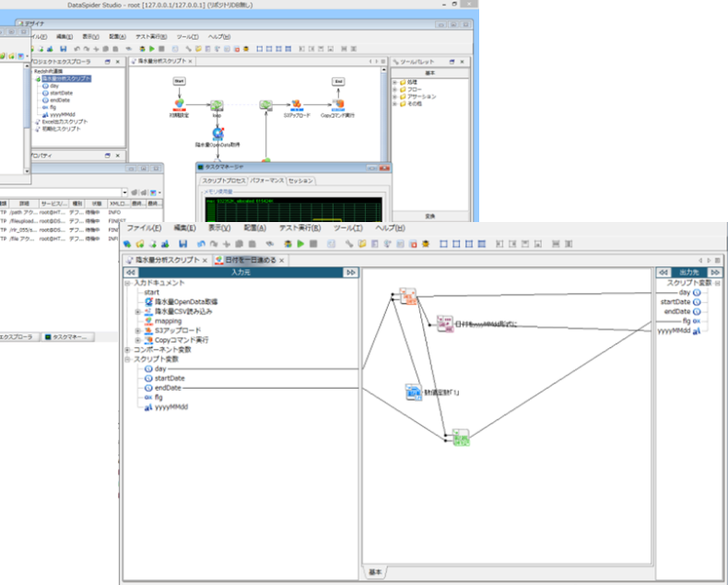This screenshot has height=585, width=728.
Task: Click the right double-arrow button in 出力先 header
Action: click(713, 273)
